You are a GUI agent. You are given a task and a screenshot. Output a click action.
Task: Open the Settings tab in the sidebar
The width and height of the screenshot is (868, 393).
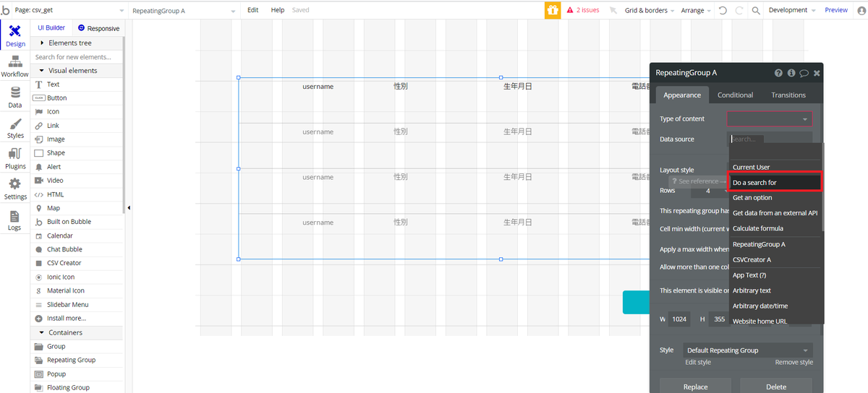tap(15, 189)
